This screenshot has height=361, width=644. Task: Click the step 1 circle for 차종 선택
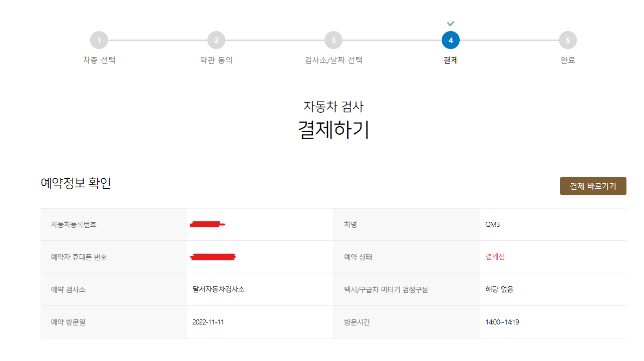point(99,40)
